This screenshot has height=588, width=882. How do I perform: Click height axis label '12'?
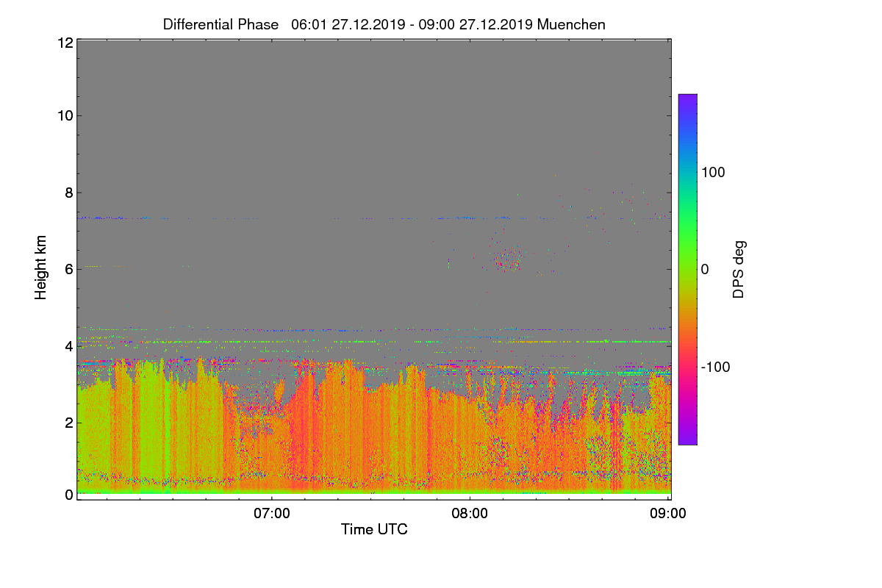click(64, 43)
